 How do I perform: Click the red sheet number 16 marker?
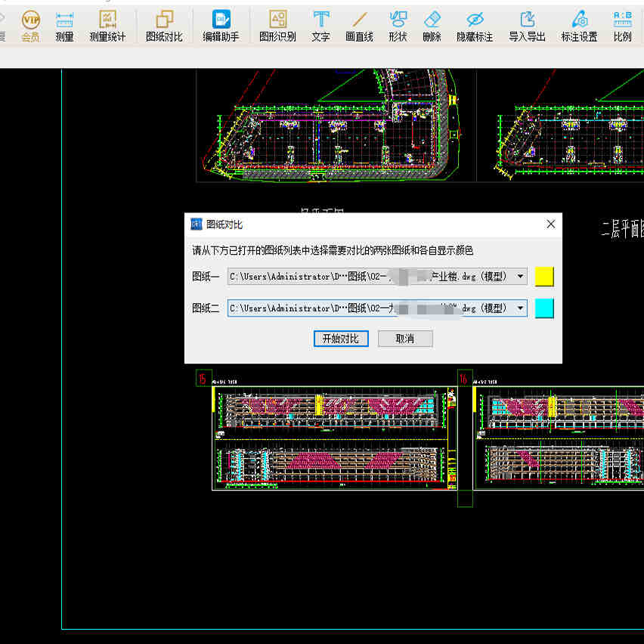[x=465, y=378]
